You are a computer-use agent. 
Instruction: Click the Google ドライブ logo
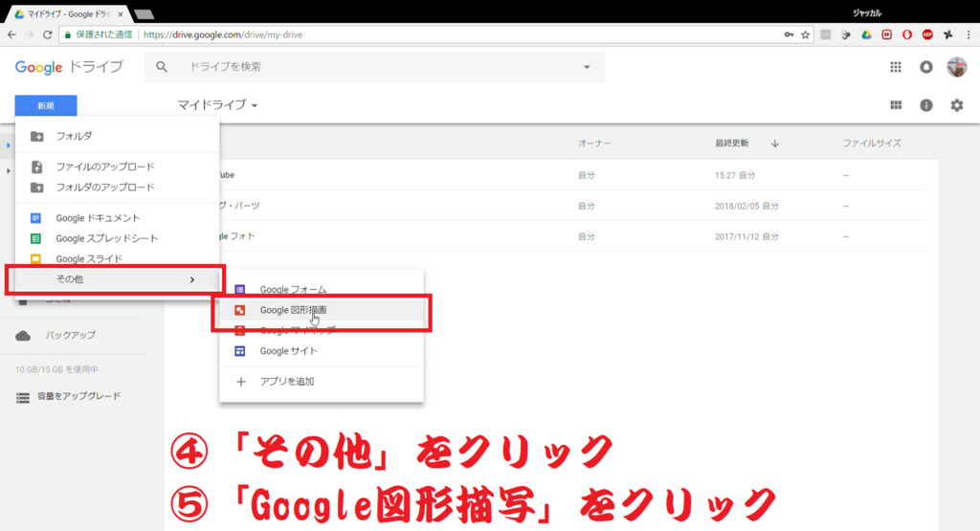click(69, 67)
